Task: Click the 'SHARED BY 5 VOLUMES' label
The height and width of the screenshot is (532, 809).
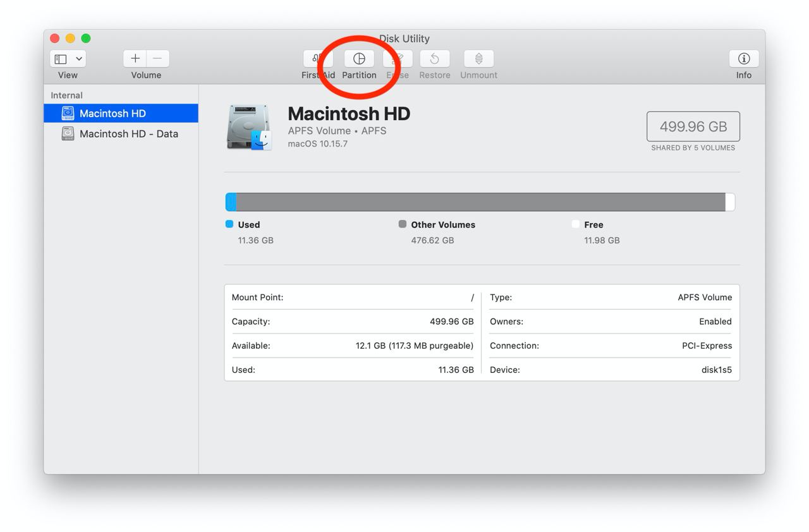Action: coord(693,148)
